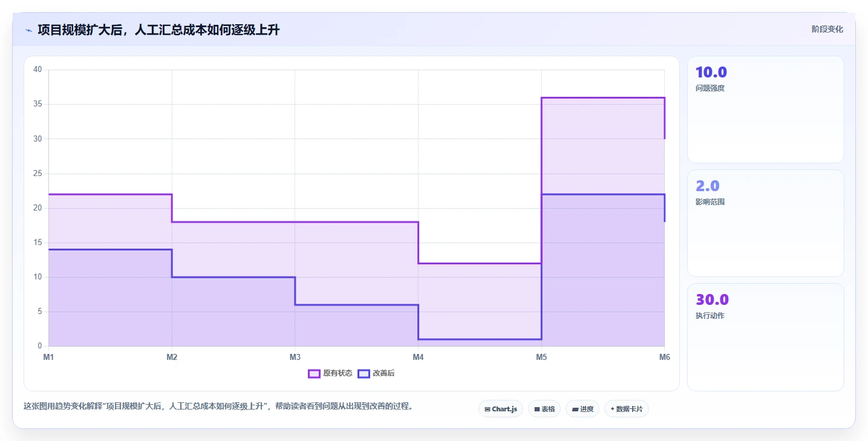Select the 数据卡片 tag button
This screenshot has width=868, height=441.
coord(627,409)
